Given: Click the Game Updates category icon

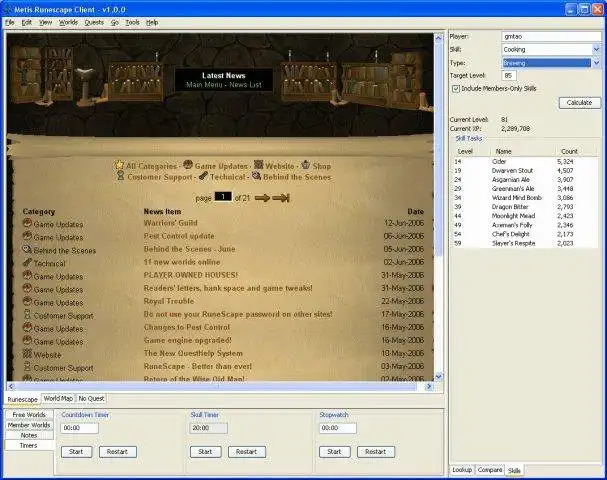Looking at the screenshot, I should [x=188, y=165].
